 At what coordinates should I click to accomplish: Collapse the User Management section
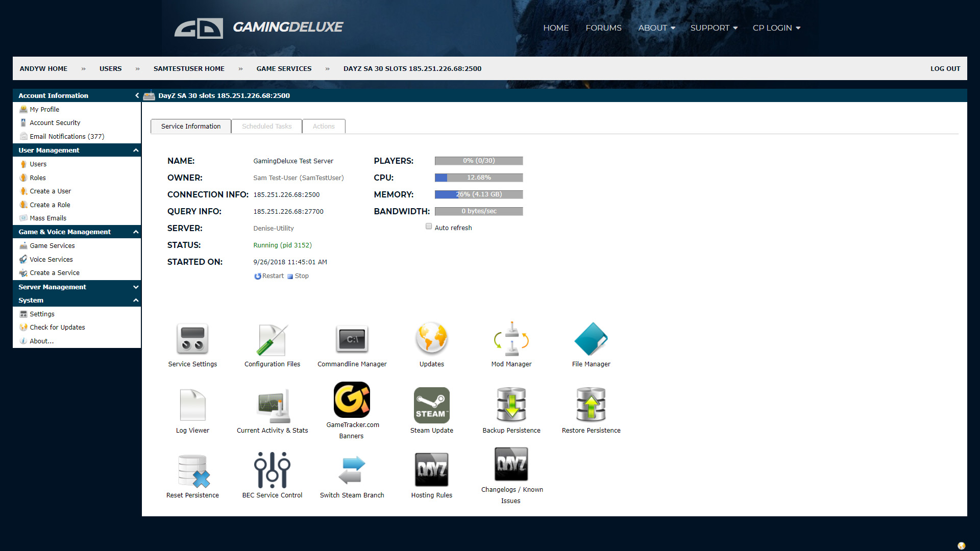[x=135, y=150]
